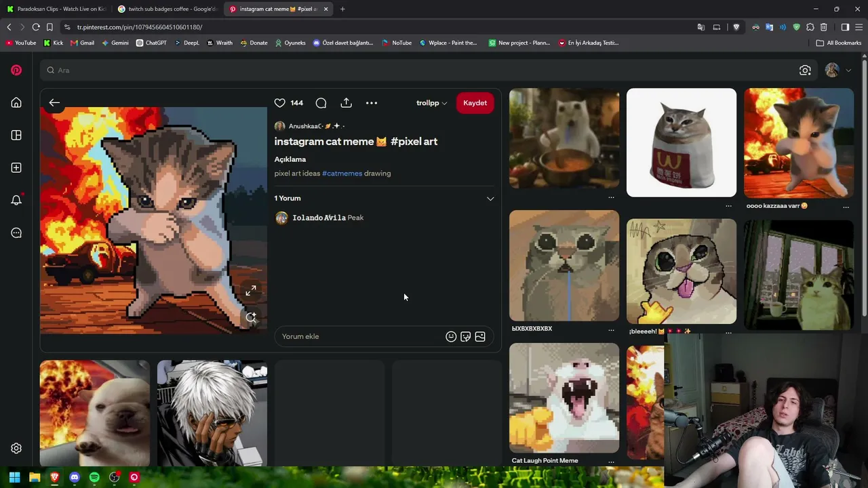Attach a photo to the comment
Image resolution: width=868 pixels, height=488 pixels.
(x=480, y=336)
